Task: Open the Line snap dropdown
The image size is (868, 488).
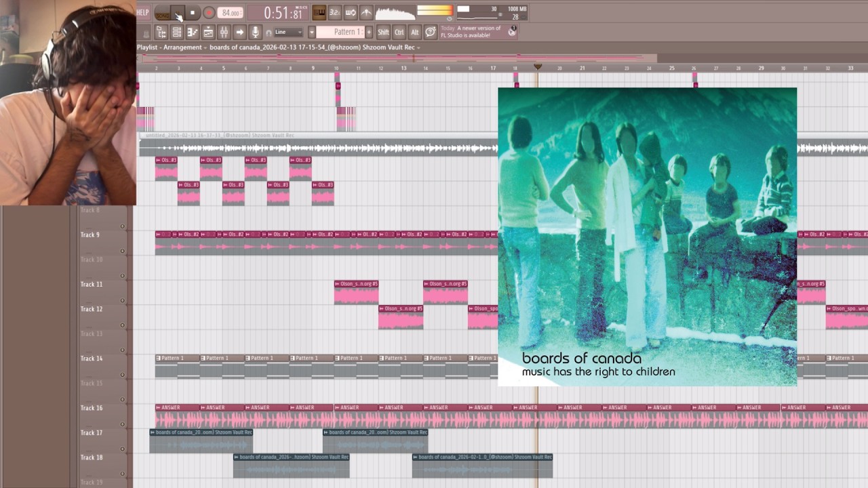Action: pyautogui.click(x=289, y=32)
